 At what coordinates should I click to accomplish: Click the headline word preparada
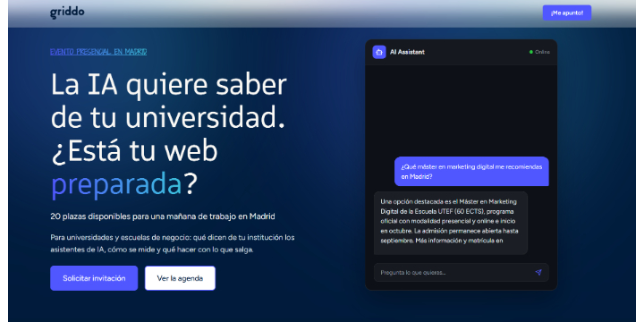tap(115, 185)
